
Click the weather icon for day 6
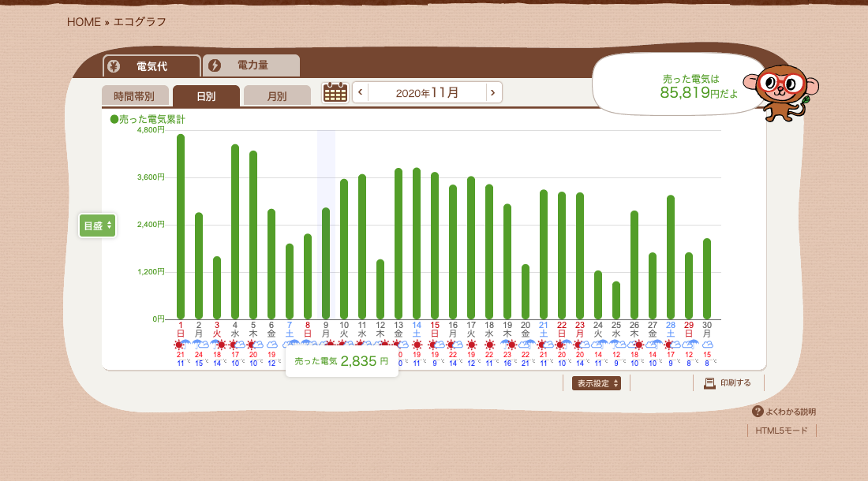pos(271,345)
